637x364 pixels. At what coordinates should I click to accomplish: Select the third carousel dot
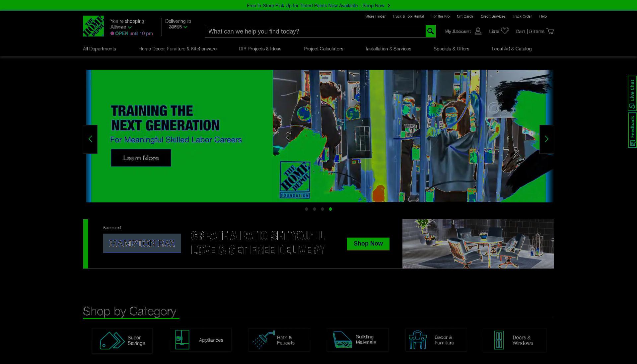pyautogui.click(x=322, y=209)
